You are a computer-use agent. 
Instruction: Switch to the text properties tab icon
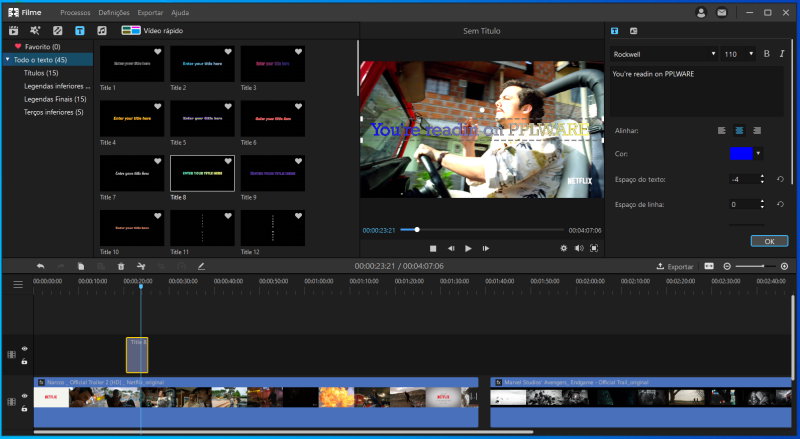614,31
